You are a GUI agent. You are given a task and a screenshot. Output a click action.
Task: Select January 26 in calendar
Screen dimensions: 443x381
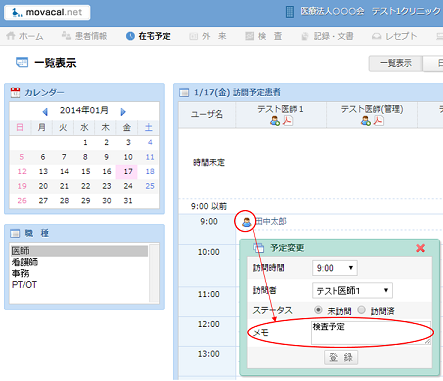pos(22,201)
